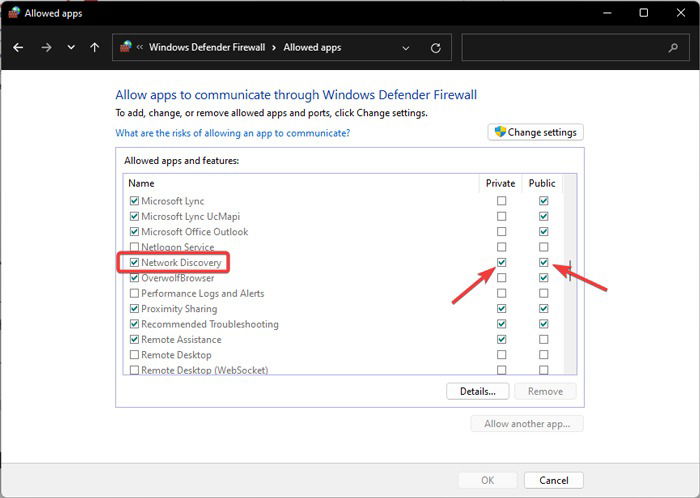Minimize the Allowed apps window
The image size is (700, 498).
click(607, 13)
